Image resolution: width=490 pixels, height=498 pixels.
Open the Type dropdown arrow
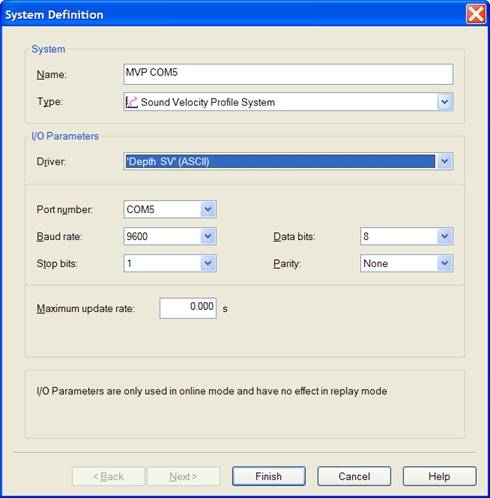445,102
